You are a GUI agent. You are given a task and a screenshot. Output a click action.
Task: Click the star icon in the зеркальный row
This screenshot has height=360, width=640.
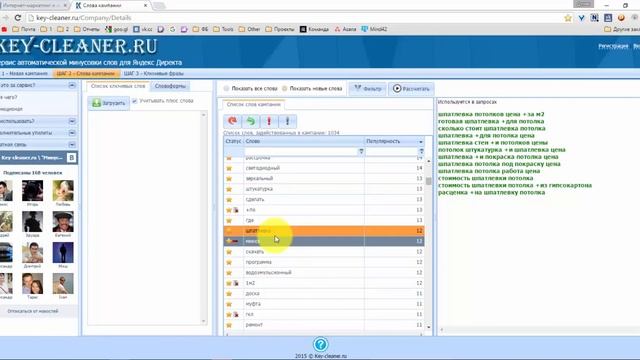point(229,179)
